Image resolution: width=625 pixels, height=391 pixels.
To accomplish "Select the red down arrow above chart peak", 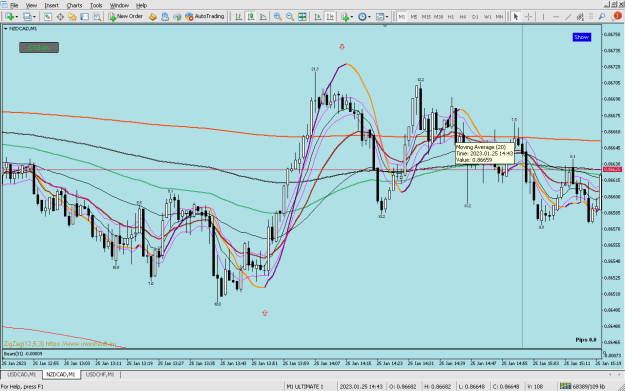I will (342, 47).
